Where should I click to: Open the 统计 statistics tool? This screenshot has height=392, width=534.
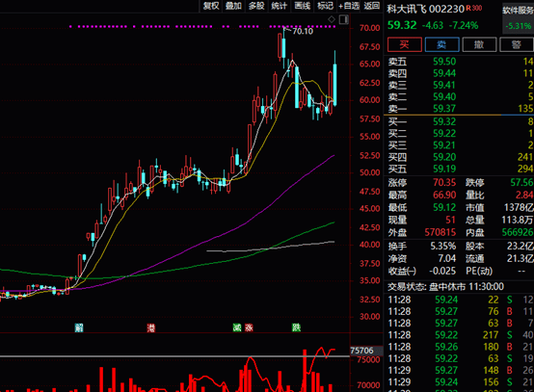coord(280,6)
